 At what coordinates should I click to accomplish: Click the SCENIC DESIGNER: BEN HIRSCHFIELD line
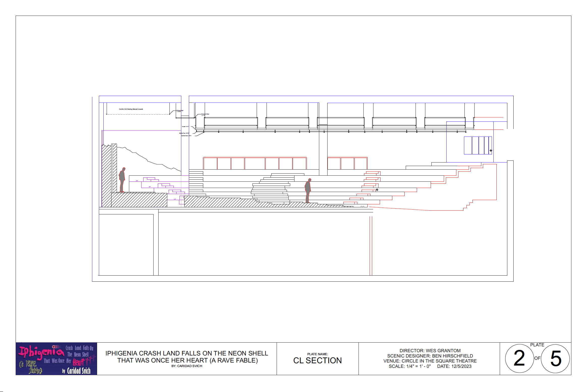(430, 356)
